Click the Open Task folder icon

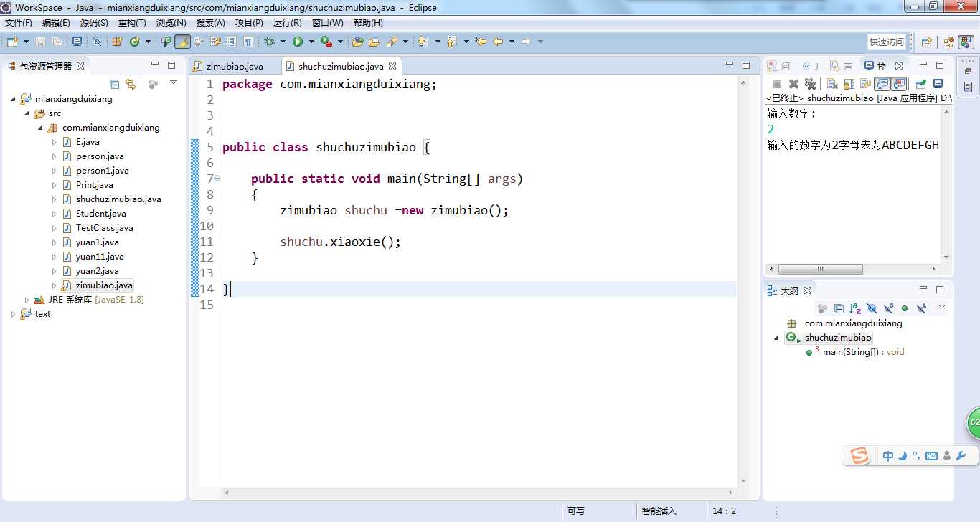[373, 42]
